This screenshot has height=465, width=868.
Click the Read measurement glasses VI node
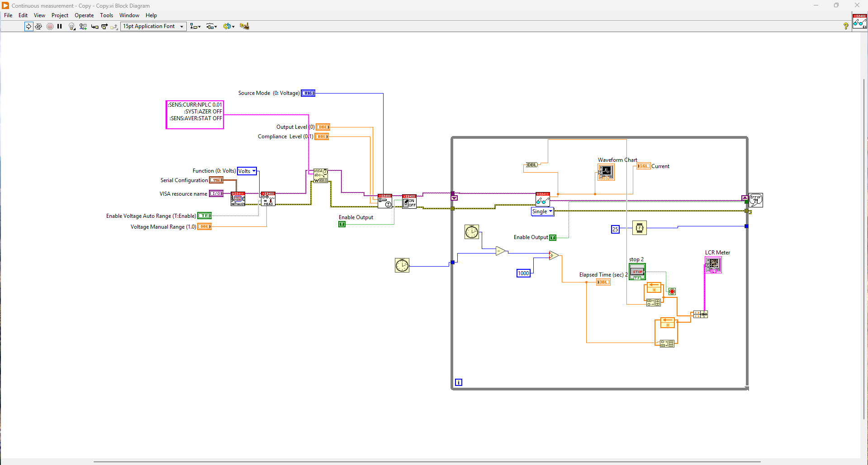(x=543, y=199)
